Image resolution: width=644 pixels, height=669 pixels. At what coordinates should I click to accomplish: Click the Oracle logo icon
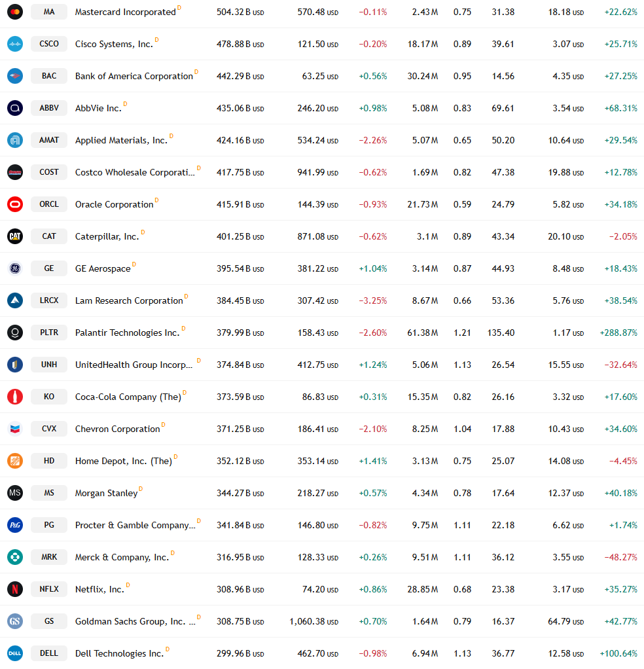pos(15,204)
